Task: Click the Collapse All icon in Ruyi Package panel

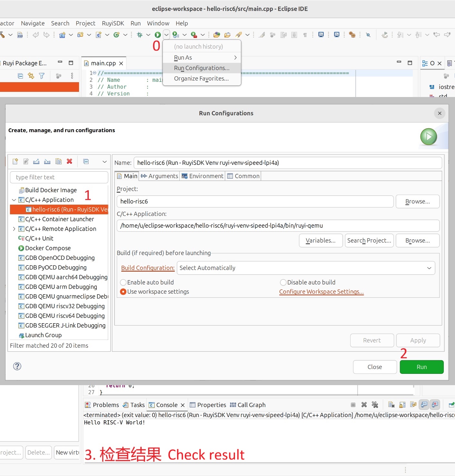Action: coord(20,76)
